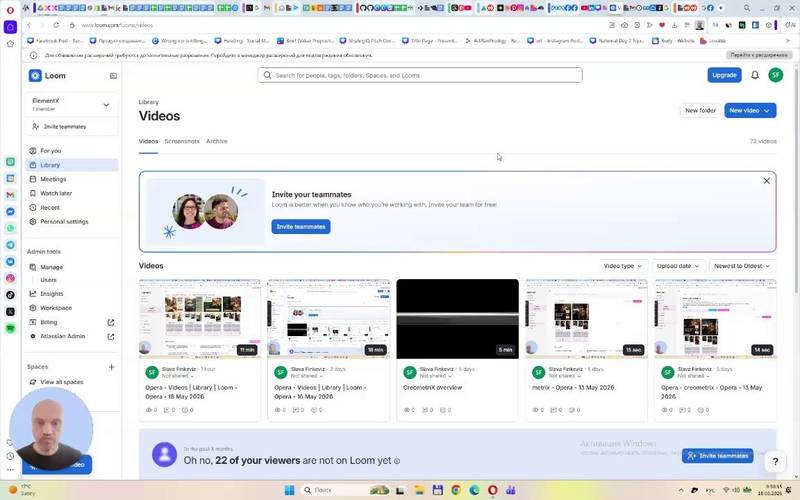Select the Videos tab
800x500 pixels.
click(148, 141)
